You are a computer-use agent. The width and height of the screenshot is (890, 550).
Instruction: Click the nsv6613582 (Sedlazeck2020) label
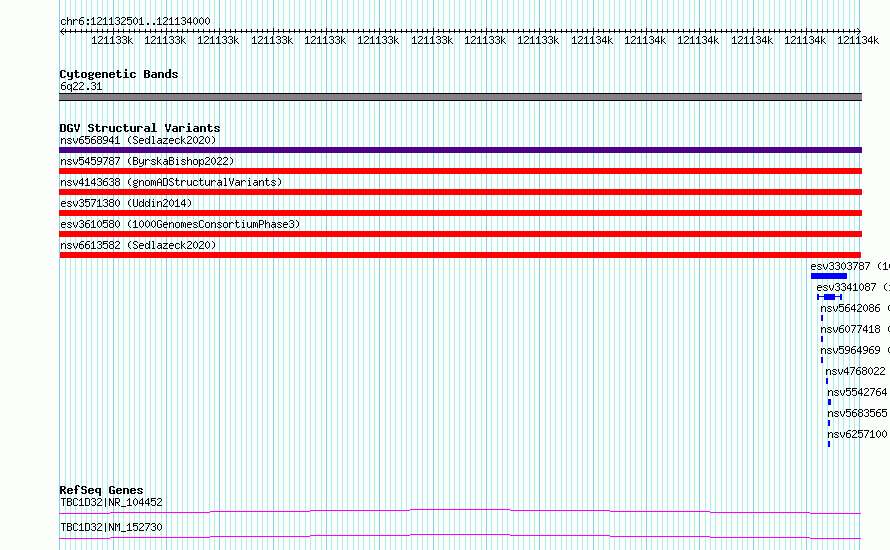(138, 245)
